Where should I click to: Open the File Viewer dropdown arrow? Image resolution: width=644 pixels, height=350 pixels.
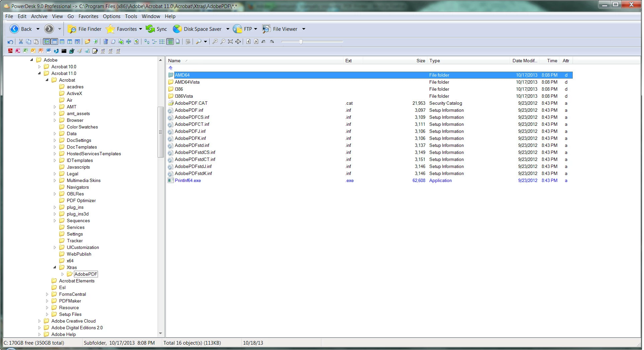tap(304, 29)
